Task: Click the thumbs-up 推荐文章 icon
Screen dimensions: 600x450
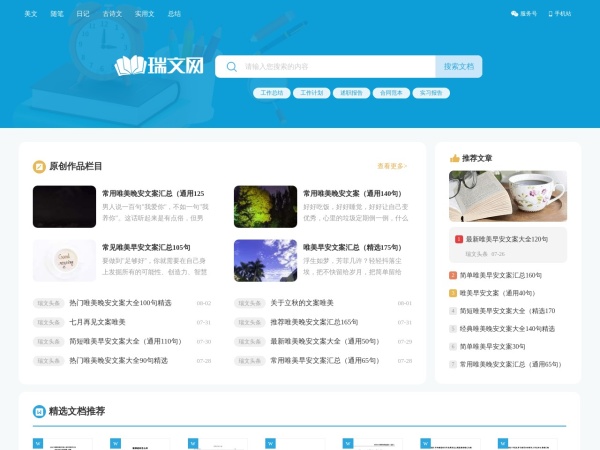Action: (455, 158)
